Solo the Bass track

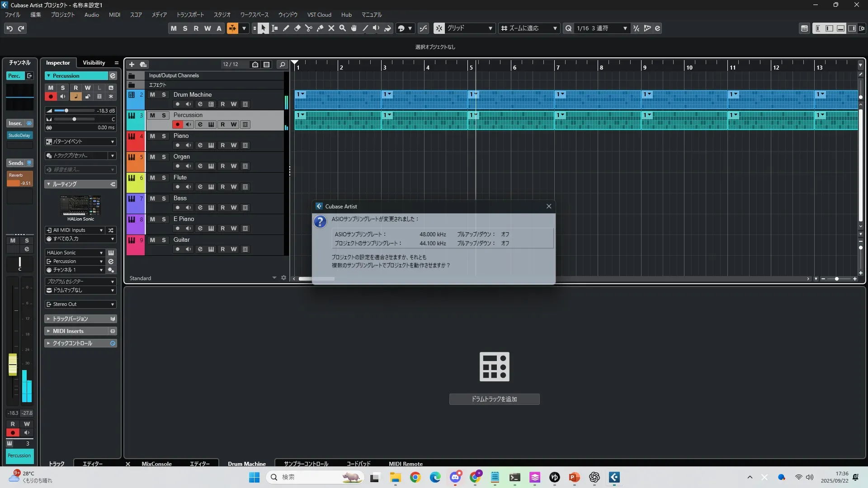tap(164, 198)
